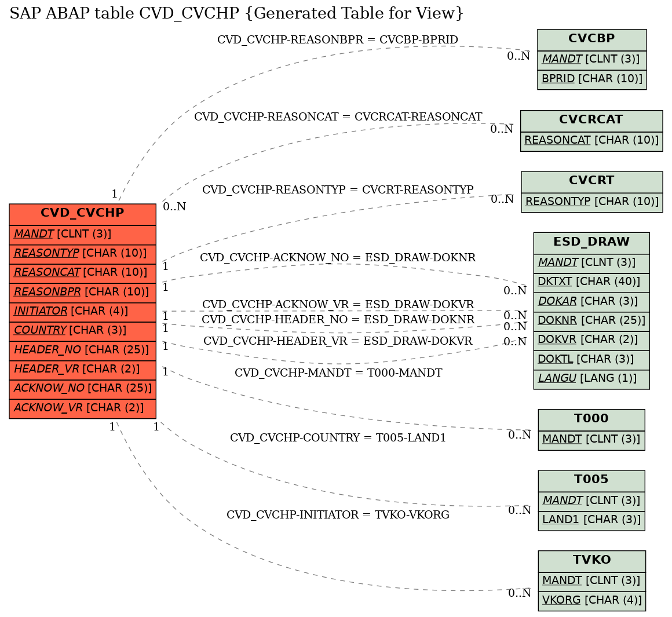Screen dimensions: 672x617
Task: Select the REASONBPR field in CVD_CVCHP
Action: 82,292
